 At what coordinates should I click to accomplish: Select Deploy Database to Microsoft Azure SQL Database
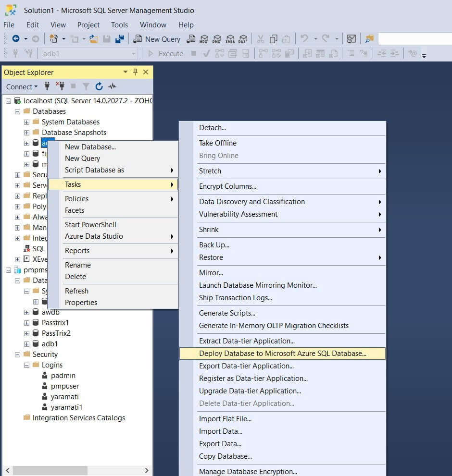click(282, 354)
